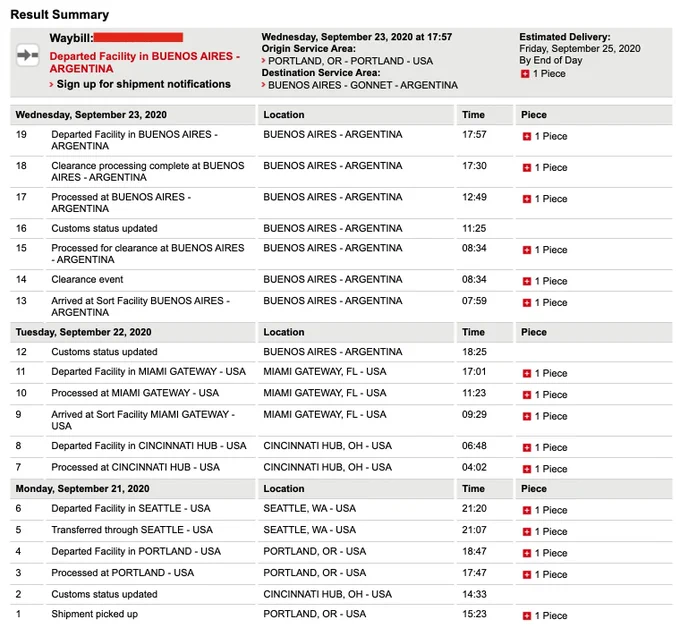Click the Customs status updated text in row 2

pos(104,595)
